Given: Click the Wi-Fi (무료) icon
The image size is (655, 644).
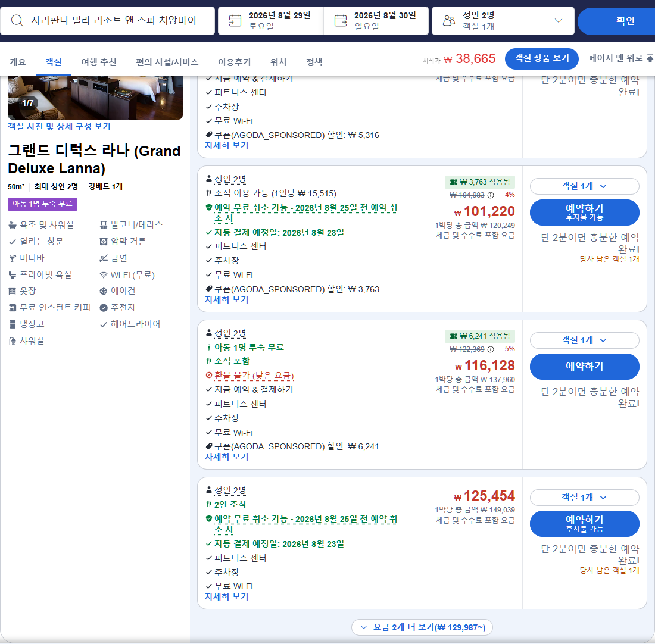Looking at the screenshot, I should 104,275.
